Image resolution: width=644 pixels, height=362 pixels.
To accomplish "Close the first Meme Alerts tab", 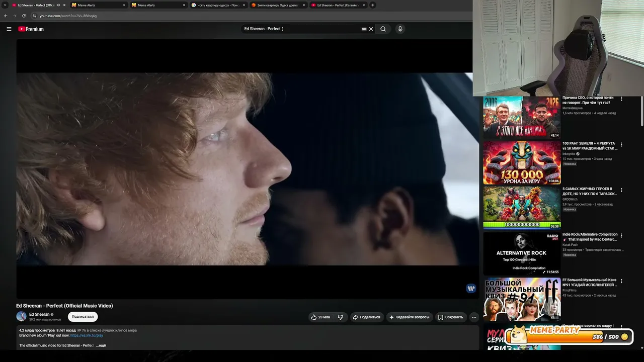I will point(124,5).
